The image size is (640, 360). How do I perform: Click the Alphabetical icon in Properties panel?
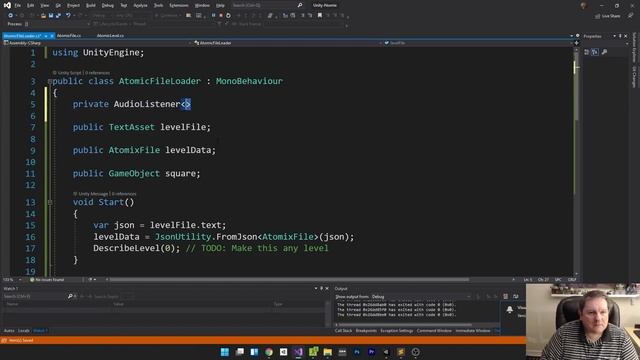coord(595,52)
